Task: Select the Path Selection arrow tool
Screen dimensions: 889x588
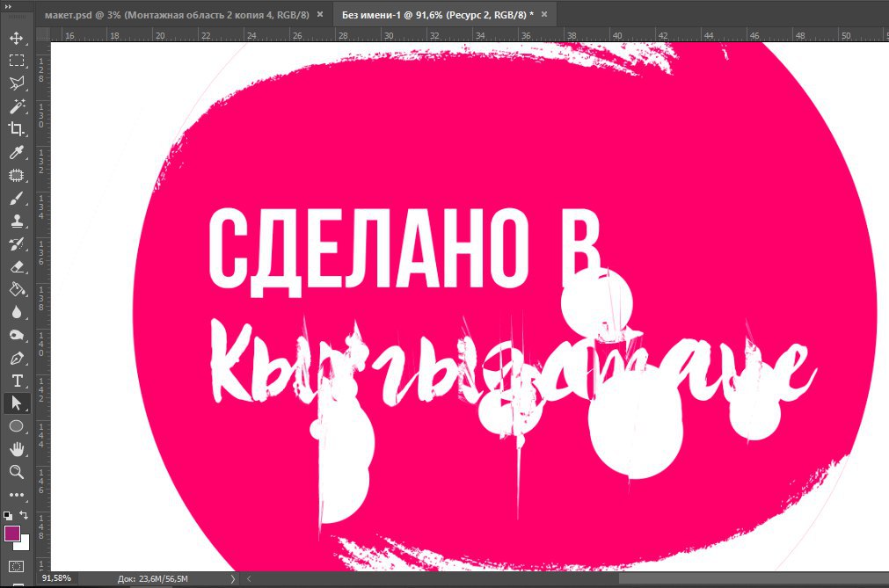Action: pyautogui.click(x=17, y=403)
